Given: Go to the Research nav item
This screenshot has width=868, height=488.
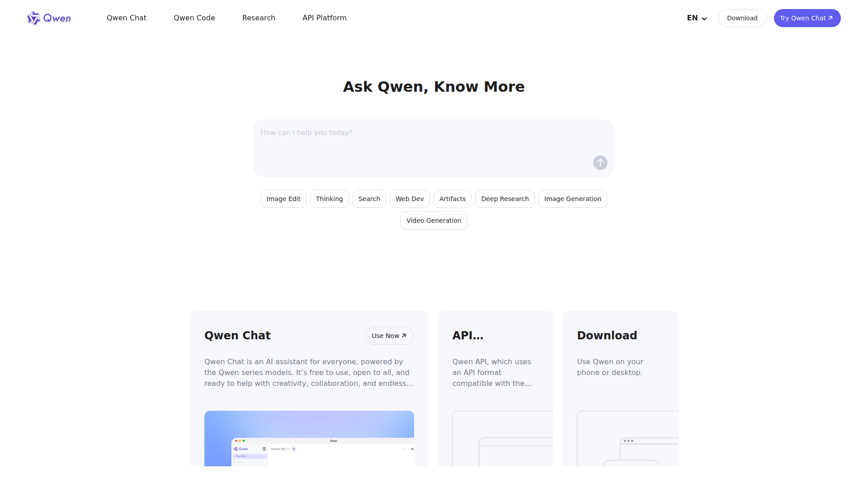Looking at the screenshot, I should pyautogui.click(x=259, y=18).
